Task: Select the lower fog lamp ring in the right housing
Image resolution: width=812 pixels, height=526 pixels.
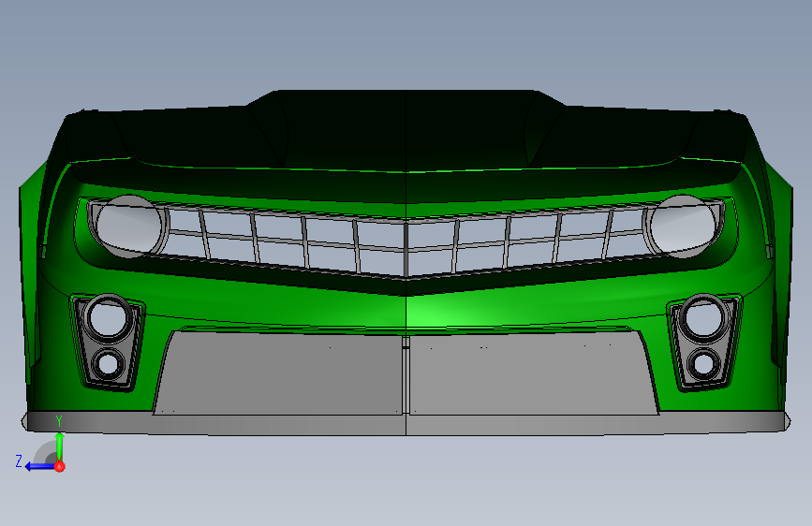Action: click(x=703, y=363)
